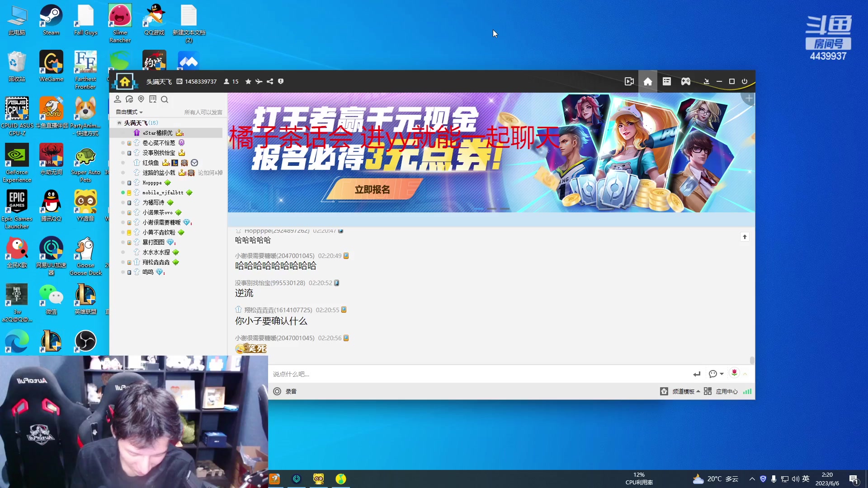This screenshot has width=868, height=488.
Task: Click the plus icon at the banner corner
Action: [x=749, y=98]
